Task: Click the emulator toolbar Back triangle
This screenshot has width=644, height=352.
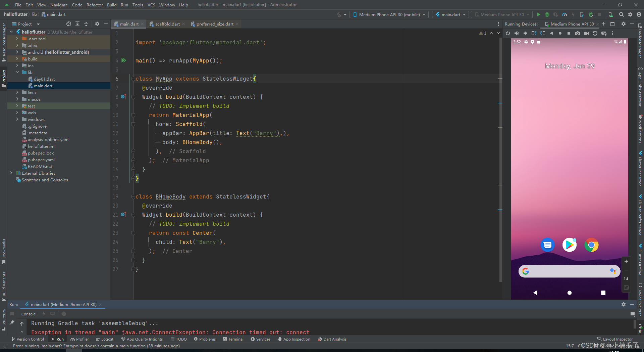Action: point(551,33)
